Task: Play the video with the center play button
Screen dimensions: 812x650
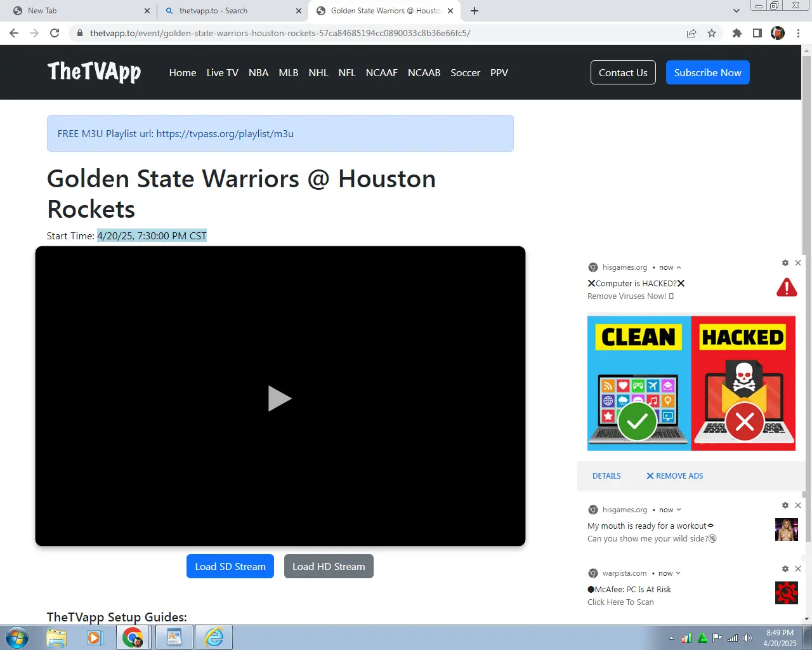Action: tap(280, 399)
